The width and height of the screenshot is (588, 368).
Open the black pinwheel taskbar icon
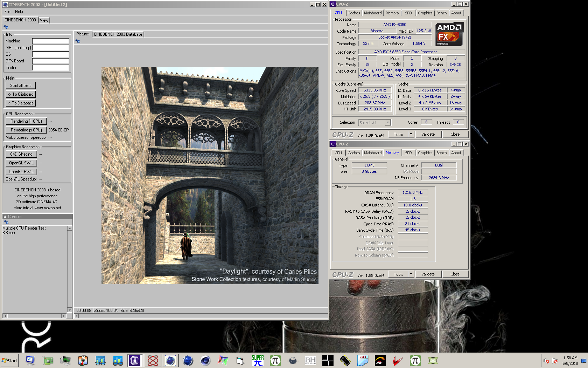(328, 360)
